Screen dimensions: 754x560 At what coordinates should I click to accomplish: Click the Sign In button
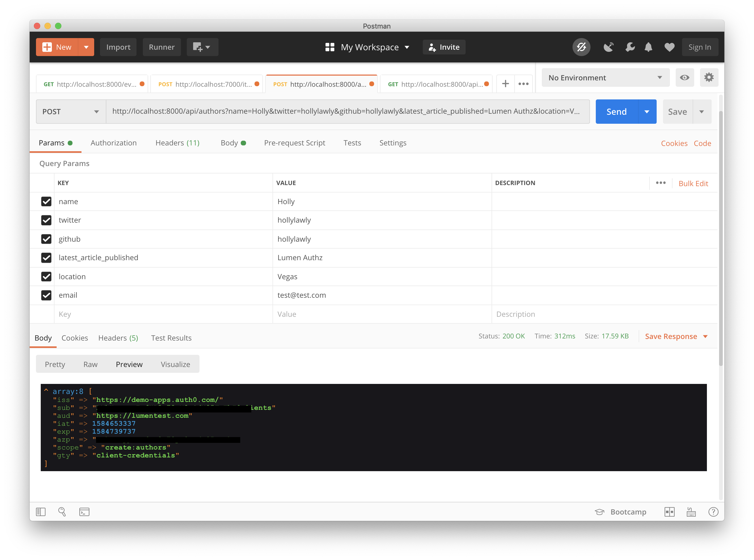coord(700,47)
